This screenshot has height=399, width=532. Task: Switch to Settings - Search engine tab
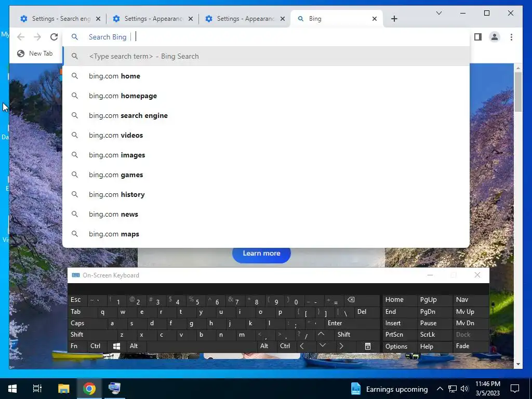(60, 19)
